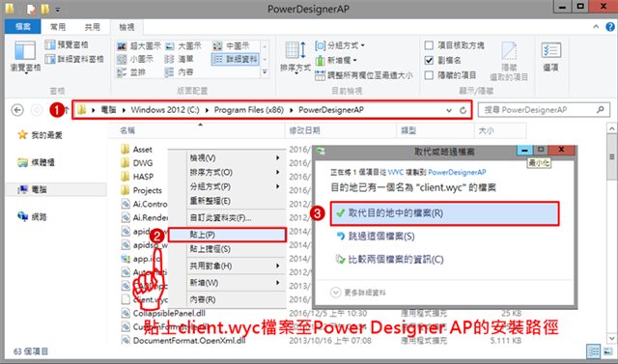Toggle the 詳細資料窗格 details pane

[74, 59]
